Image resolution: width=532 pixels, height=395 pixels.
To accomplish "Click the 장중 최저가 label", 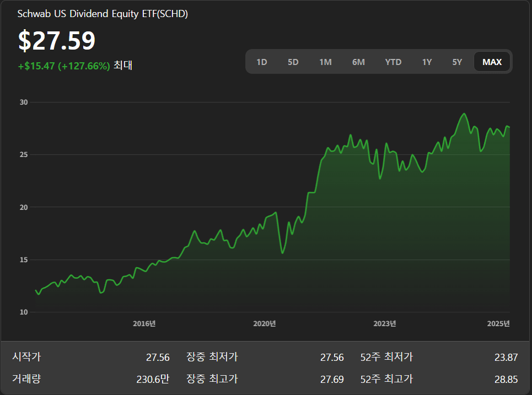I will click(x=212, y=356).
